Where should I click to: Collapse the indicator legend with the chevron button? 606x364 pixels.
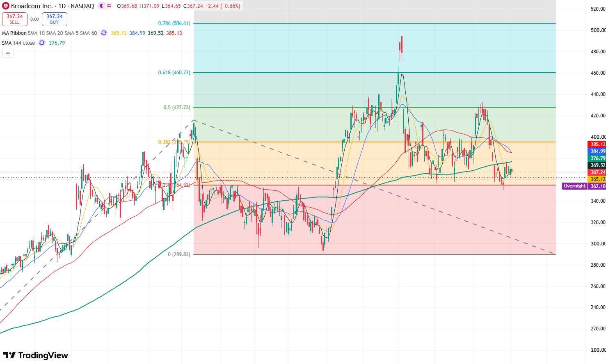[x=8, y=53]
